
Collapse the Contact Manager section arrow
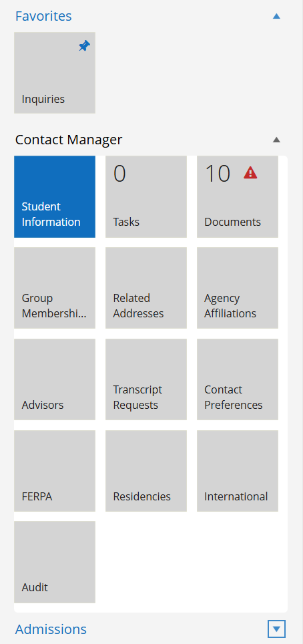tap(276, 140)
